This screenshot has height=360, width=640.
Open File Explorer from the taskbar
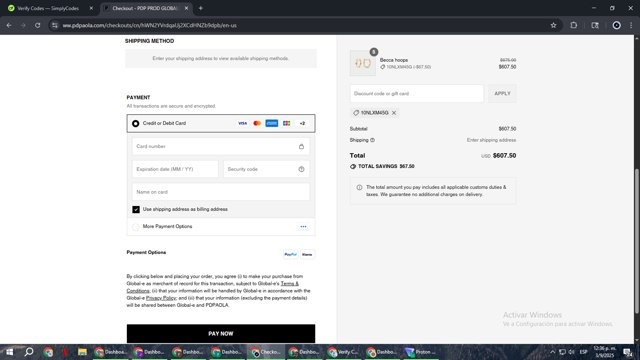[82, 352]
